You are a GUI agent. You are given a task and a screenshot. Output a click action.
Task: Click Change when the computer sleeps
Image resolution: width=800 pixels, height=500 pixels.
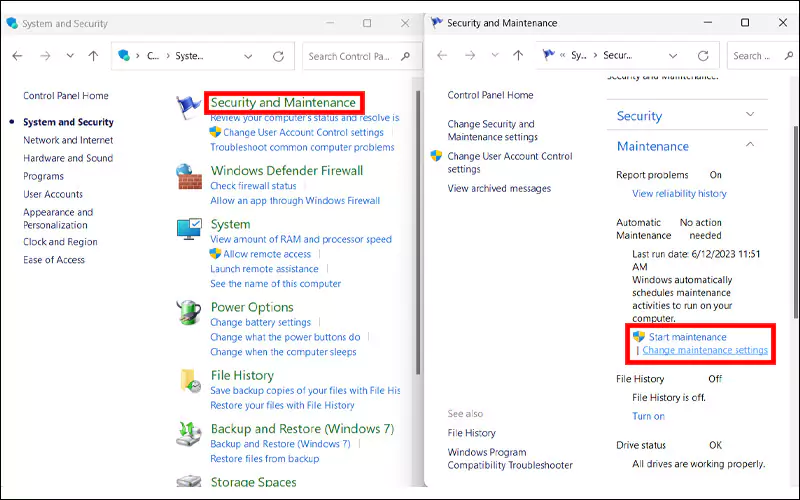[283, 352]
